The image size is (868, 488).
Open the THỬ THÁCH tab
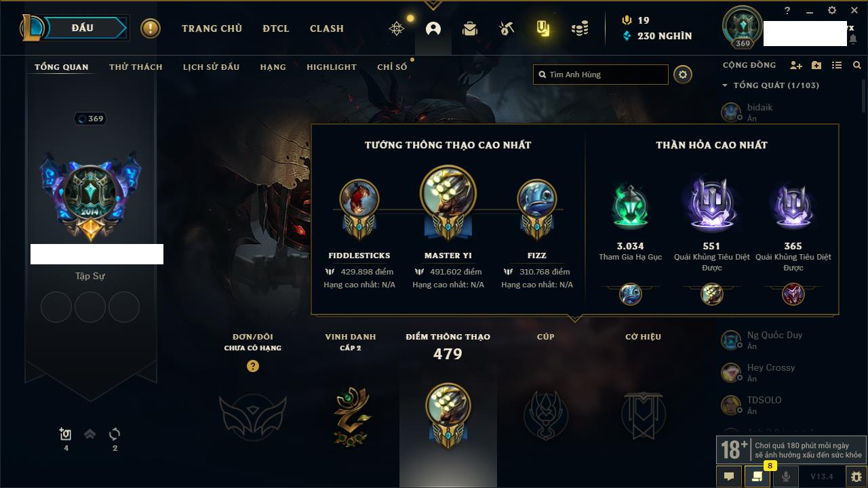tap(136, 67)
